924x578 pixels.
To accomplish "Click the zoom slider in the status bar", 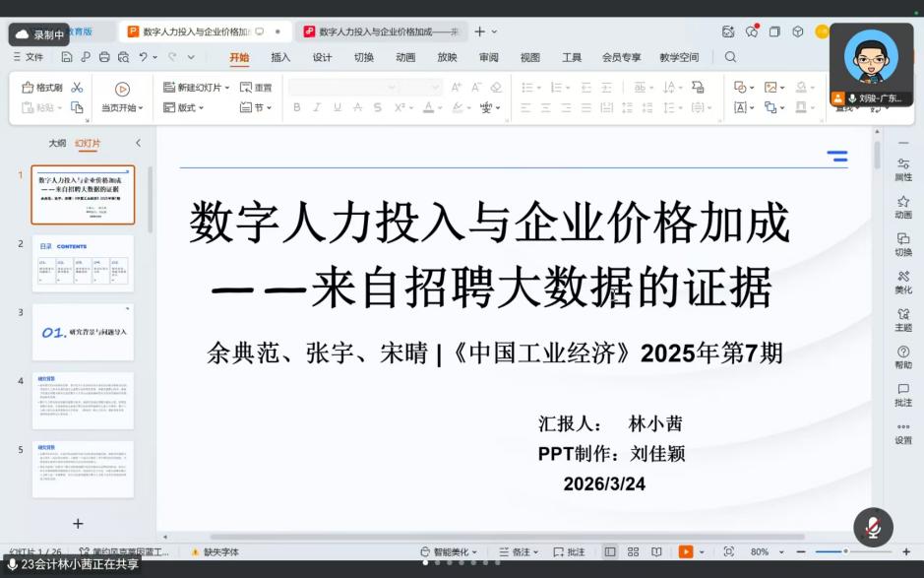I will click(844, 551).
